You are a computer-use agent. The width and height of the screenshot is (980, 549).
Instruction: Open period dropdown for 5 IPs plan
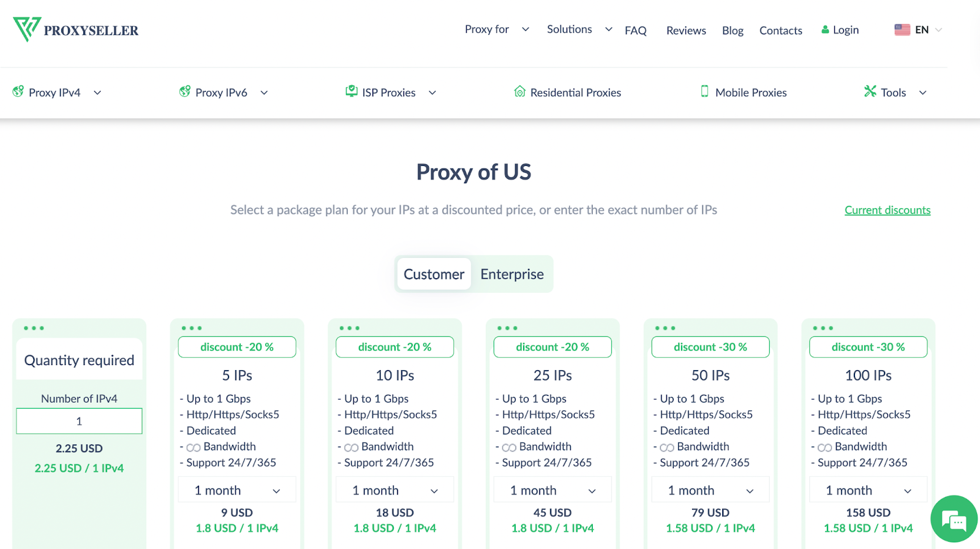pos(237,490)
